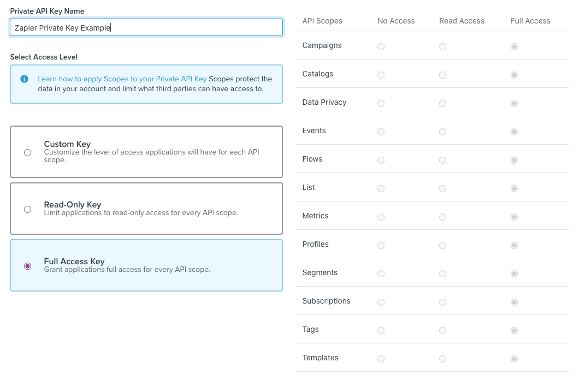
Task: Click the Private API Key Name input field
Action: [146, 28]
